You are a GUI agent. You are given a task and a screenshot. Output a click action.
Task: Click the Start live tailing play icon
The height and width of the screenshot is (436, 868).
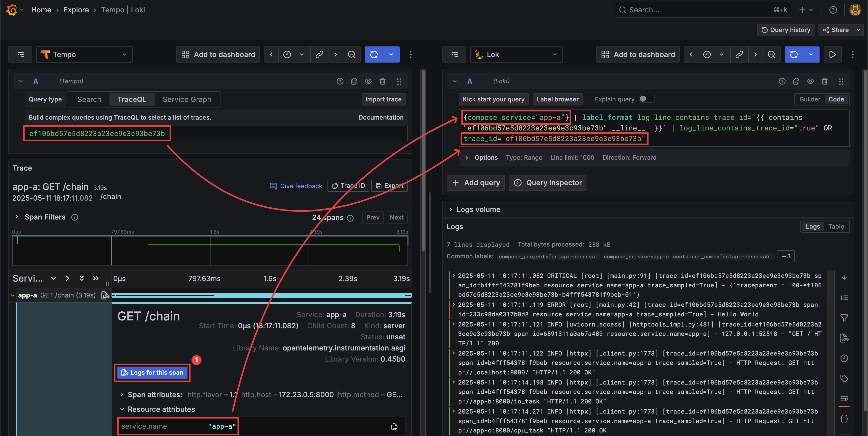(x=832, y=54)
